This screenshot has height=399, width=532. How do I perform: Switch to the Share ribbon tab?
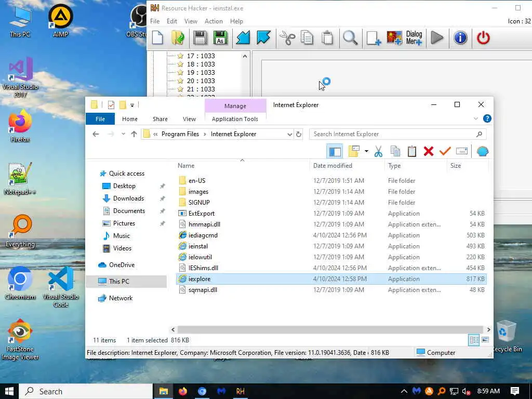[160, 119]
